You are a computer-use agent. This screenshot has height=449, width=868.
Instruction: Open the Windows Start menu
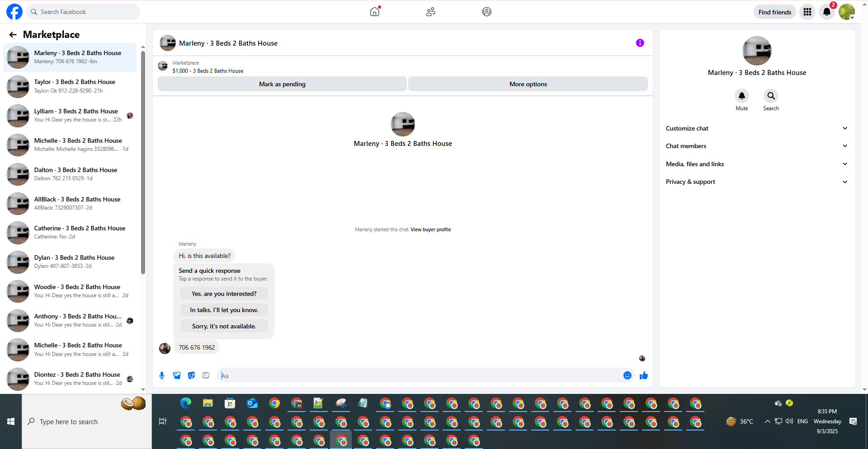pyautogui.click(x=11, y=421)
